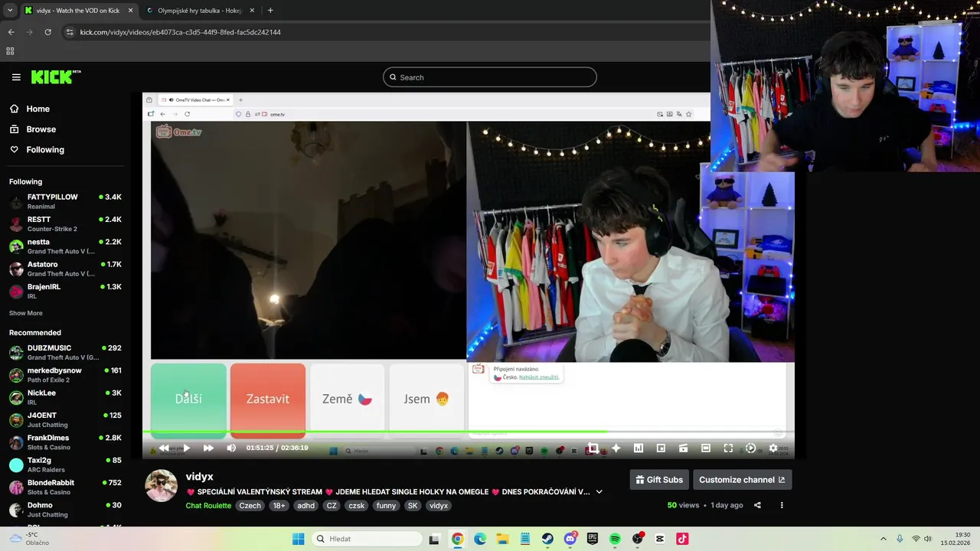Click the Search field on Kick
Screen dimensions: 980x551
click(490, 77)
